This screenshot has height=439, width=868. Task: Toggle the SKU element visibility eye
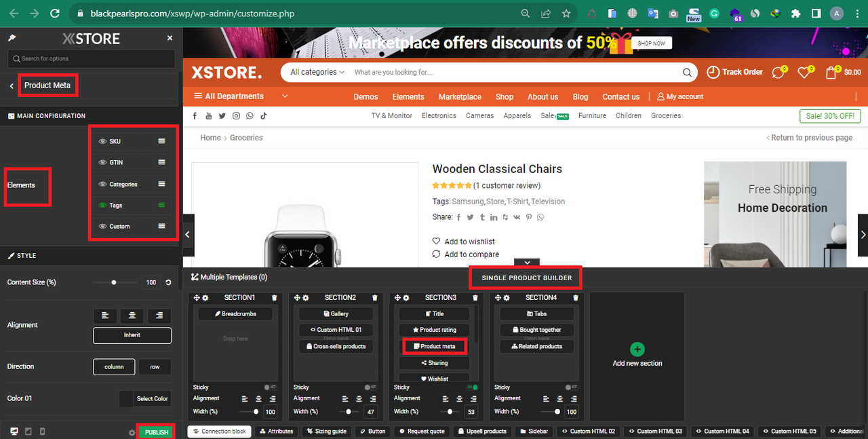(x=103, y=141)
